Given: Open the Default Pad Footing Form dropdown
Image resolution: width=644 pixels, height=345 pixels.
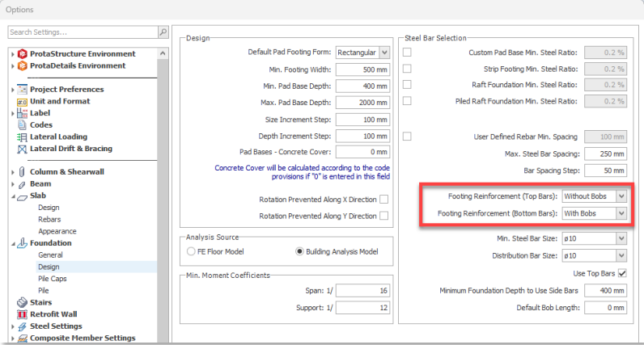Looking at the screenshot, I should click(383, 53).
